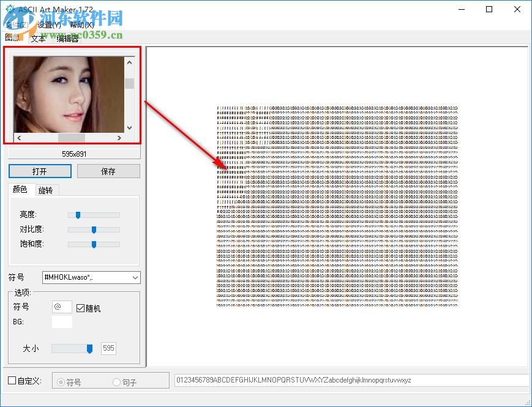Switch to the 文本 (Text) tab
This screenshot has height=407, width=532.
pos(38,38)
